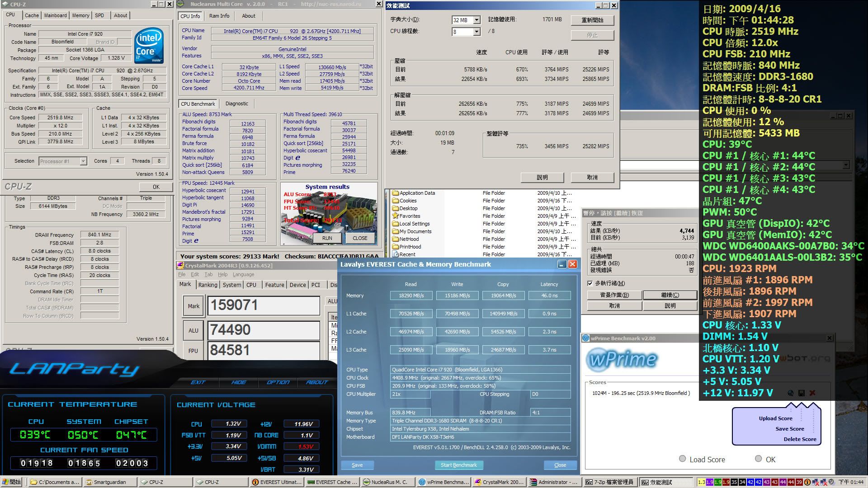Open EVEREST Ultimate from the taskbar
The width and height of the screenshot is (868, 488).
tap(277, 482)
